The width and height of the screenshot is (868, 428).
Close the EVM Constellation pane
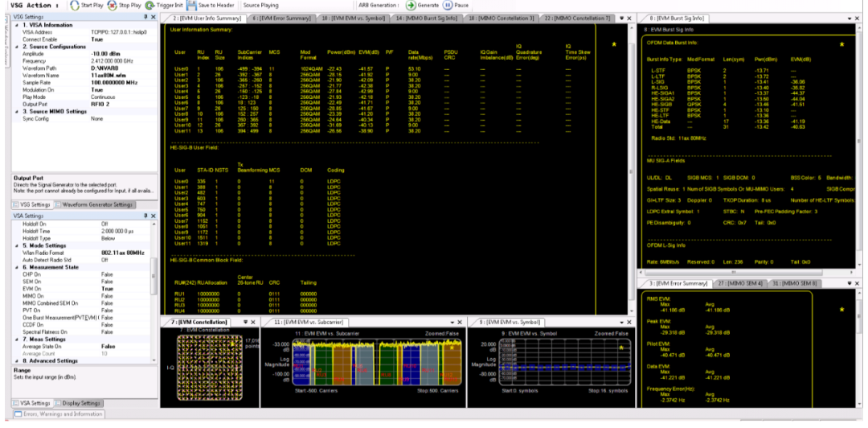tap(253, 322)
